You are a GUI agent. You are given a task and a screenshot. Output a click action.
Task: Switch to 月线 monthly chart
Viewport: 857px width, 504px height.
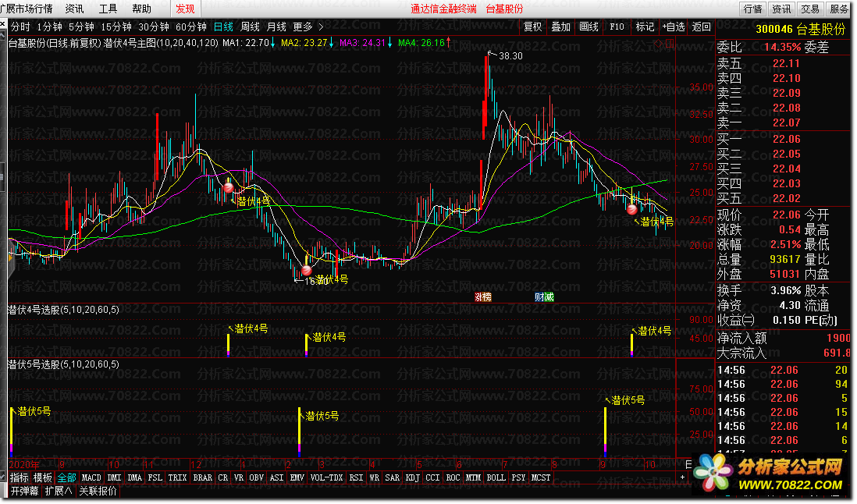[x=276, y=27]
